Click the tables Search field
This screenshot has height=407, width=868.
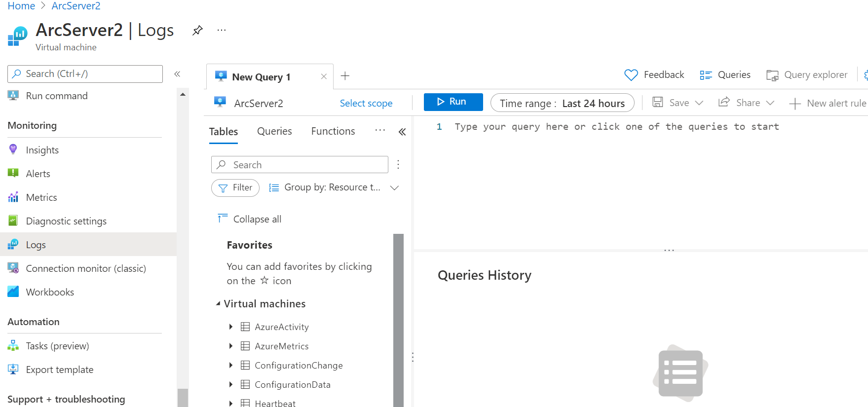point(300,165)
